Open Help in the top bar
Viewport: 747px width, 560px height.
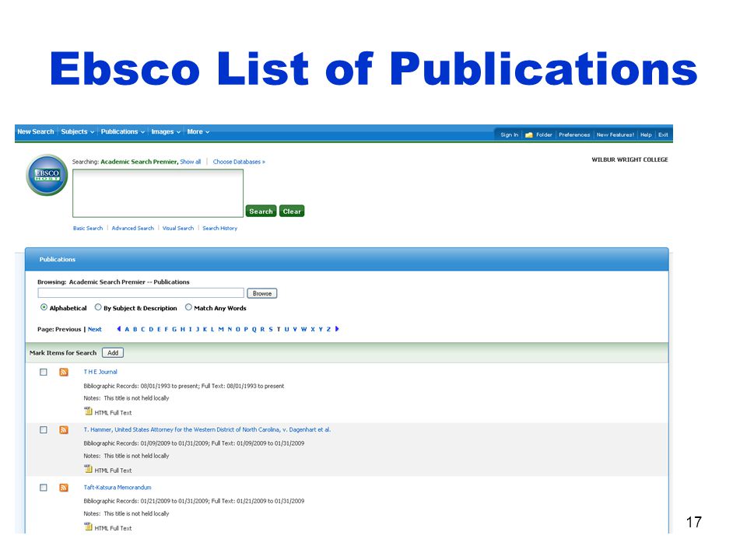646,135
